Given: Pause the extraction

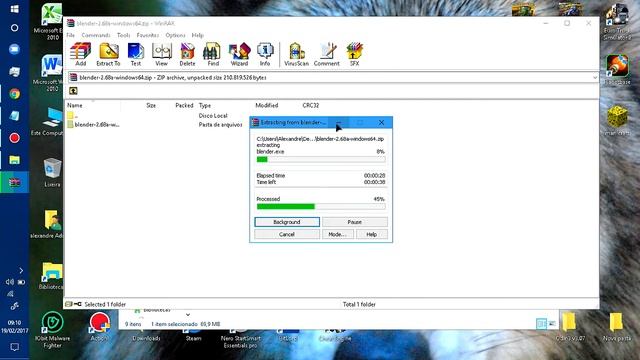Looking at the screenshot, I should pos(355,222).
